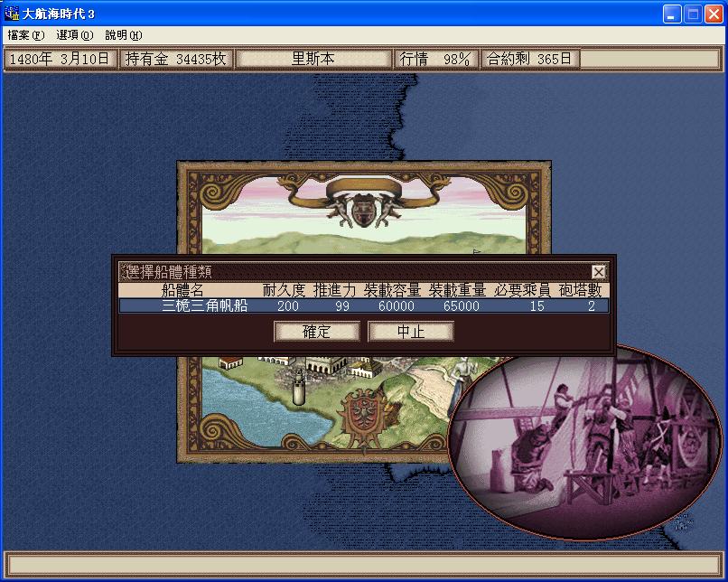
Task: Click the 砲塔數 column header
Action: 581,290
